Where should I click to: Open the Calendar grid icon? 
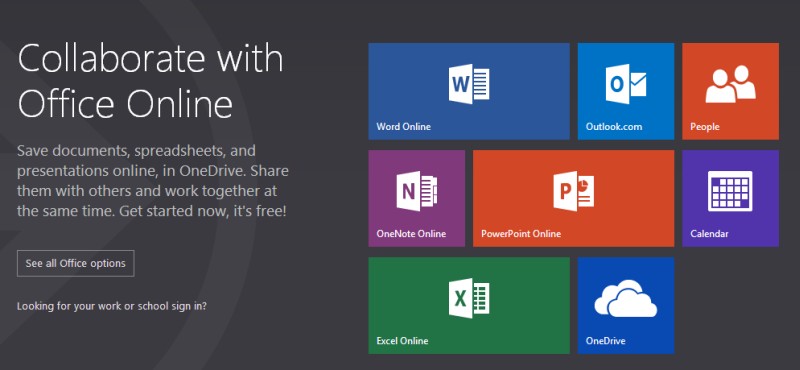(730, 191)
